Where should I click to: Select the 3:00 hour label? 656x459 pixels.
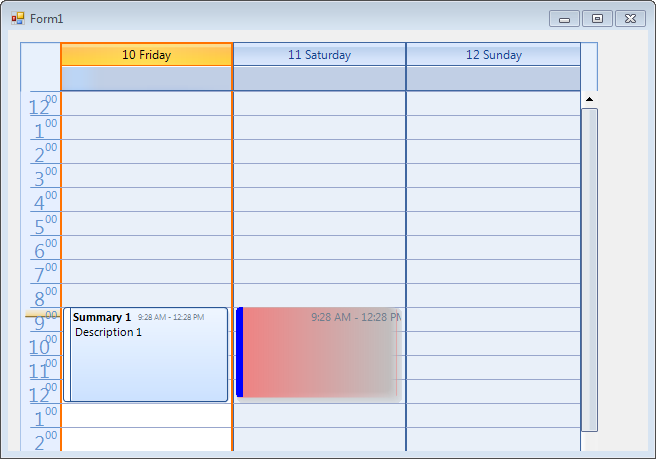[x=45, y=176]
